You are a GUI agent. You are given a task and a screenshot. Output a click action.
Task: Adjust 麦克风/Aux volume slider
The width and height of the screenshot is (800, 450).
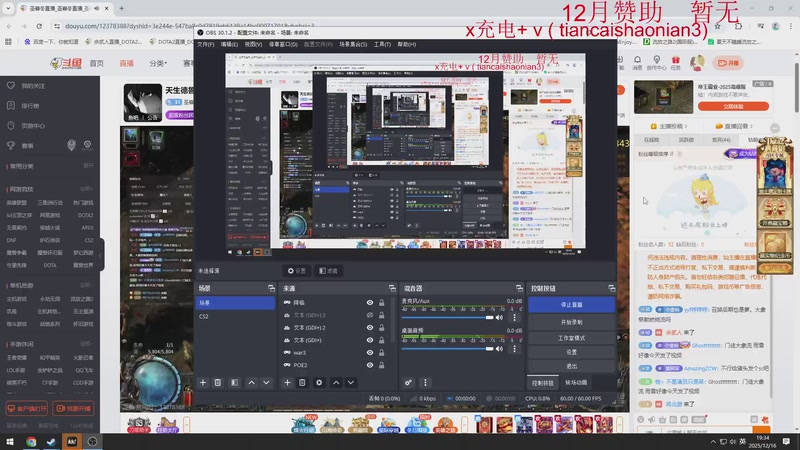click(448, 317)
